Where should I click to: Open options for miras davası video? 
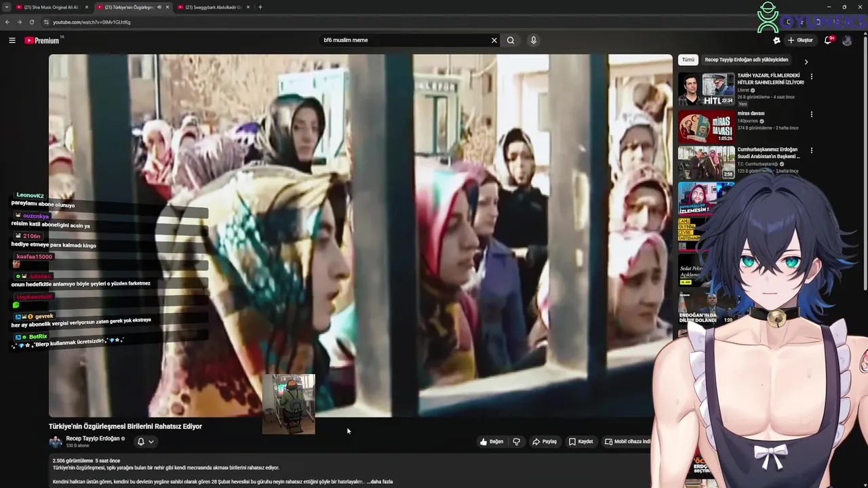(x=812, y=114)
